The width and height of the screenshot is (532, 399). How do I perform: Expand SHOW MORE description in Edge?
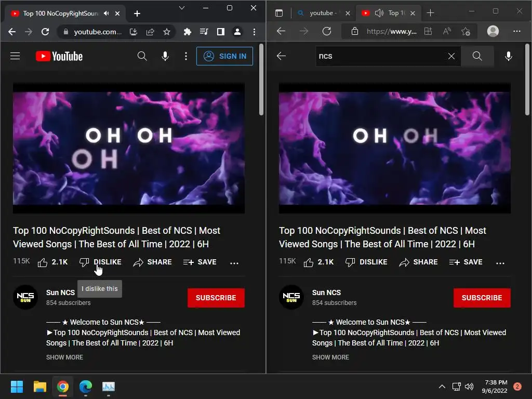click(x=330, y=357)
